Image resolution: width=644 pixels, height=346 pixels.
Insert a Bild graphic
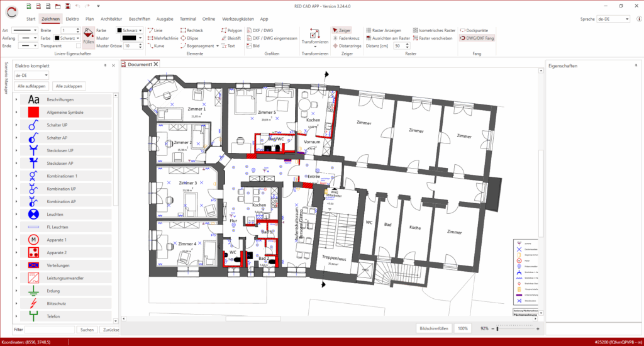click(253, 46)
